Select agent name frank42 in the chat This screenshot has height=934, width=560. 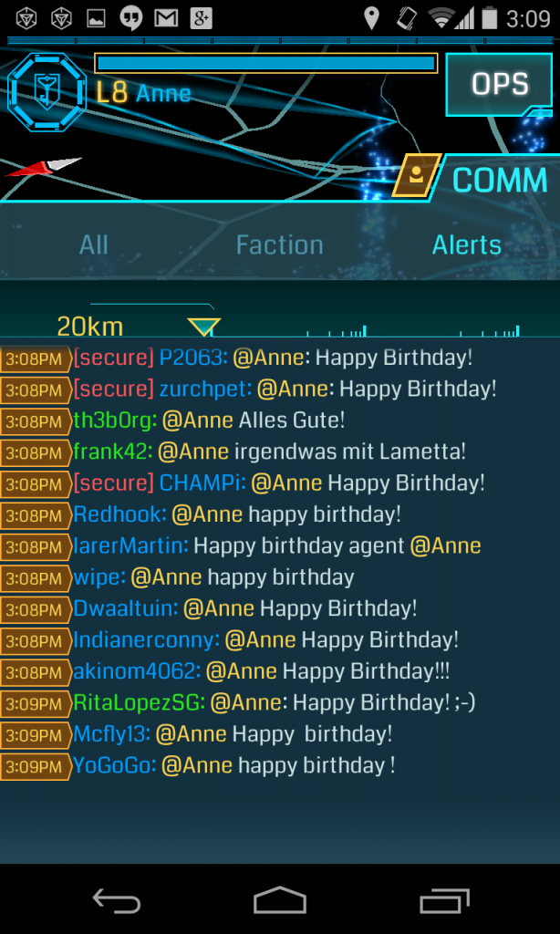(x=113, y=451)
